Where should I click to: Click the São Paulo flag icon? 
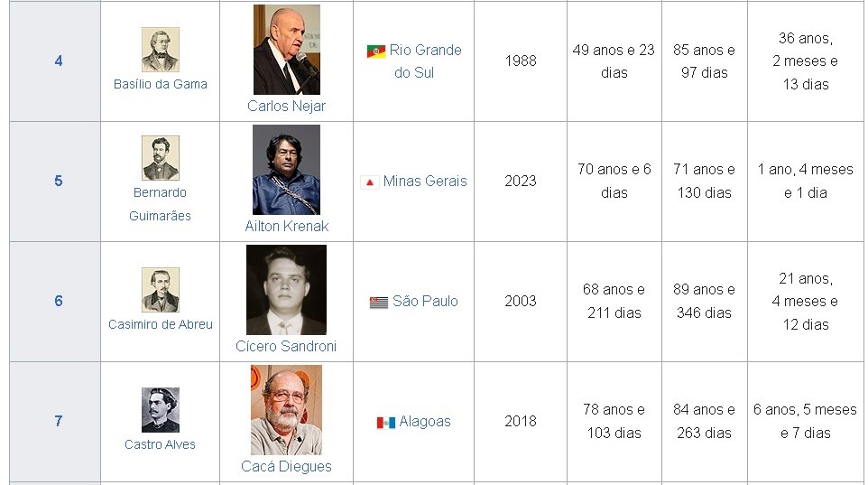pyautogui.click(x=379, y=303)
